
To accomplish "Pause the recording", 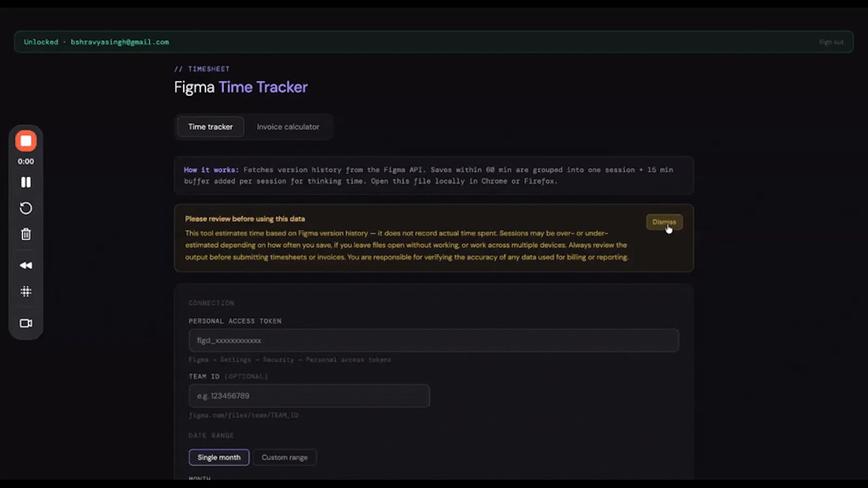I will click(25, 182).
